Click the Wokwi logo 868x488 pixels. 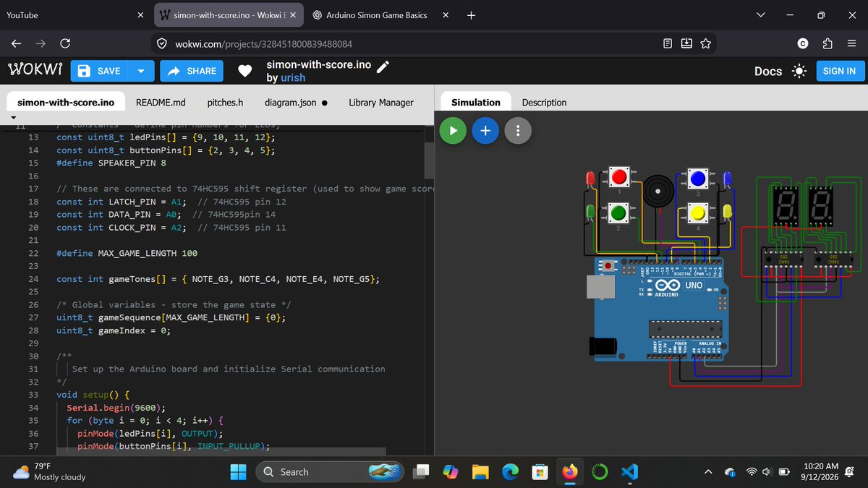tap(35, 70)
